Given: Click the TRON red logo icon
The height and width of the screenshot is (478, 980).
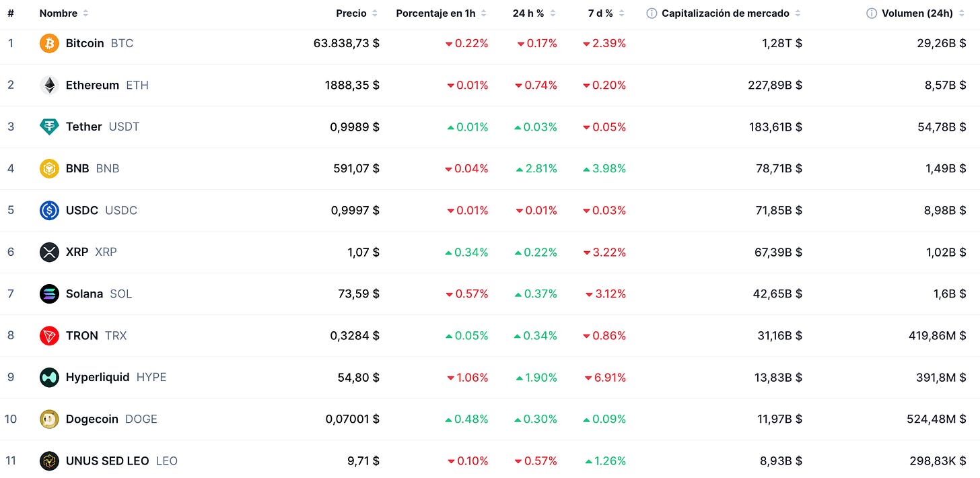Looking at the screenshot, I should tap(49, 336).
